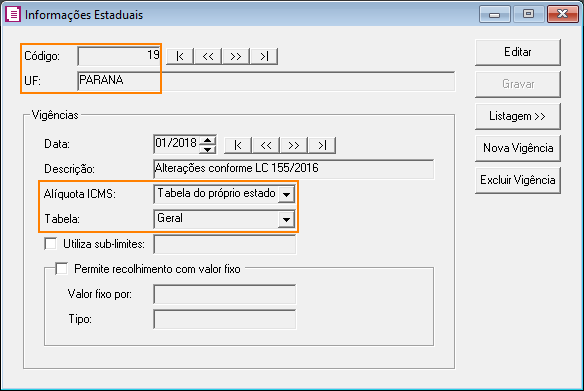Go to next Código record
This screenshot has height=391, width=584.
pos(236,56)
